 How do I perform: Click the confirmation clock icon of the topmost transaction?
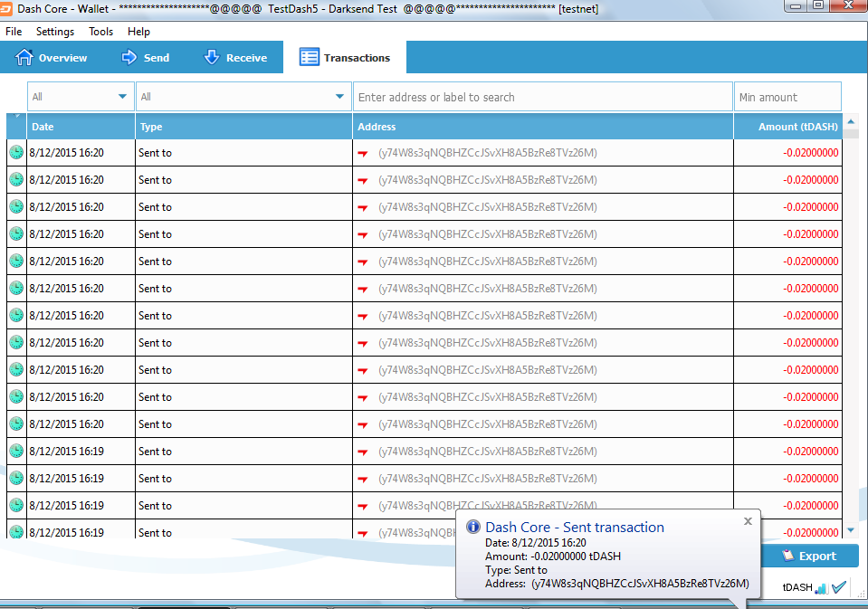point(16,152)
